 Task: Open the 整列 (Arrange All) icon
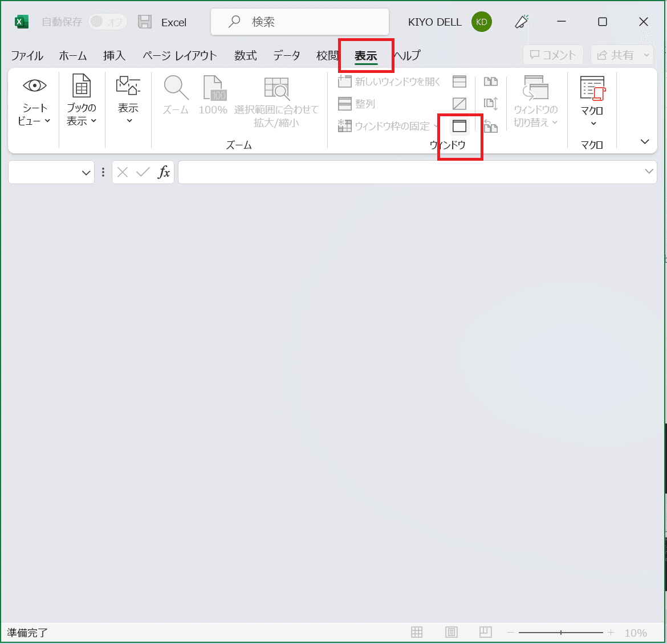345,103
